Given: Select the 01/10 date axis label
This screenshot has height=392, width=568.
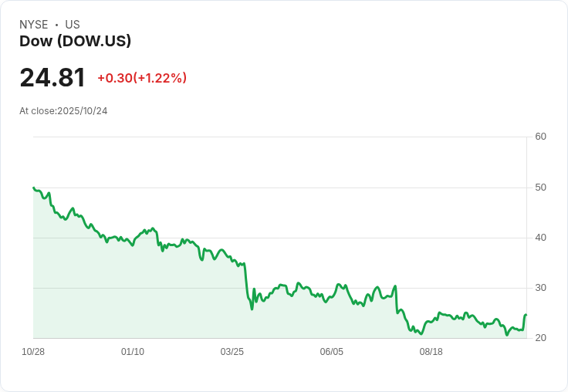Looking at the screenshot, I should click(x=133, y=352).
